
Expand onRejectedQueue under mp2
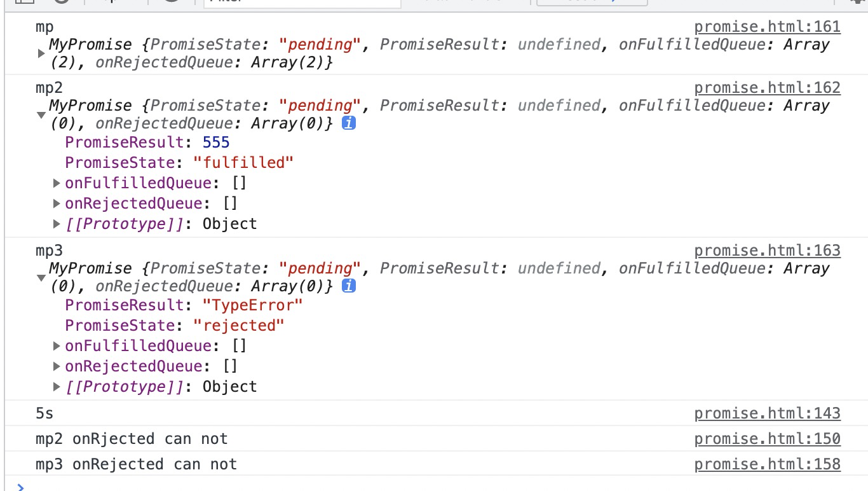coord(57,204)
